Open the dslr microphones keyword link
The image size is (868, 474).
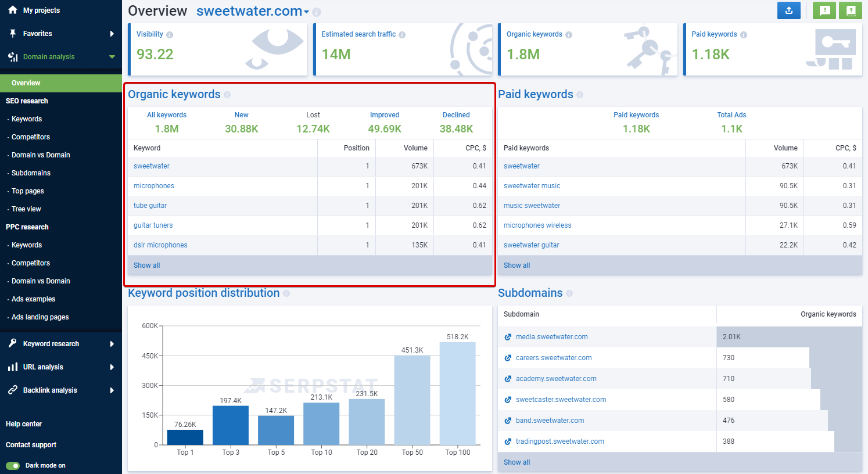click(160, 245)
